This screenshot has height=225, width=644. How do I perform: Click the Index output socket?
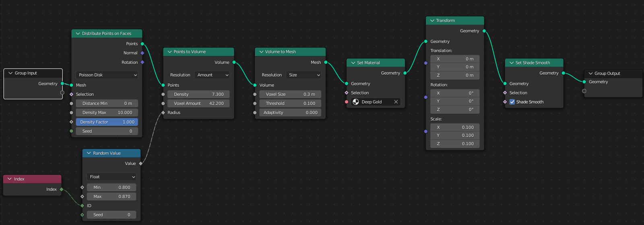click(x=61, y=189)
